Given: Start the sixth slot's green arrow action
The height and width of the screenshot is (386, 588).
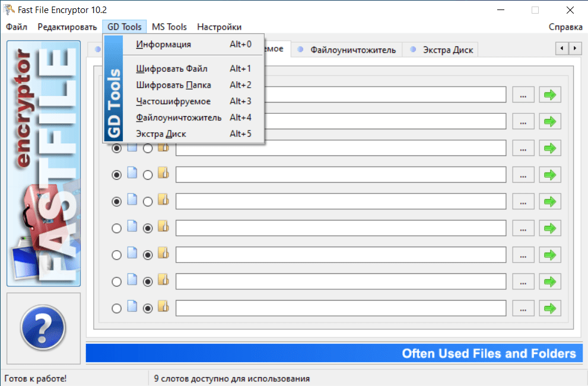Looking at the screenshot, I should coord(550,228).
